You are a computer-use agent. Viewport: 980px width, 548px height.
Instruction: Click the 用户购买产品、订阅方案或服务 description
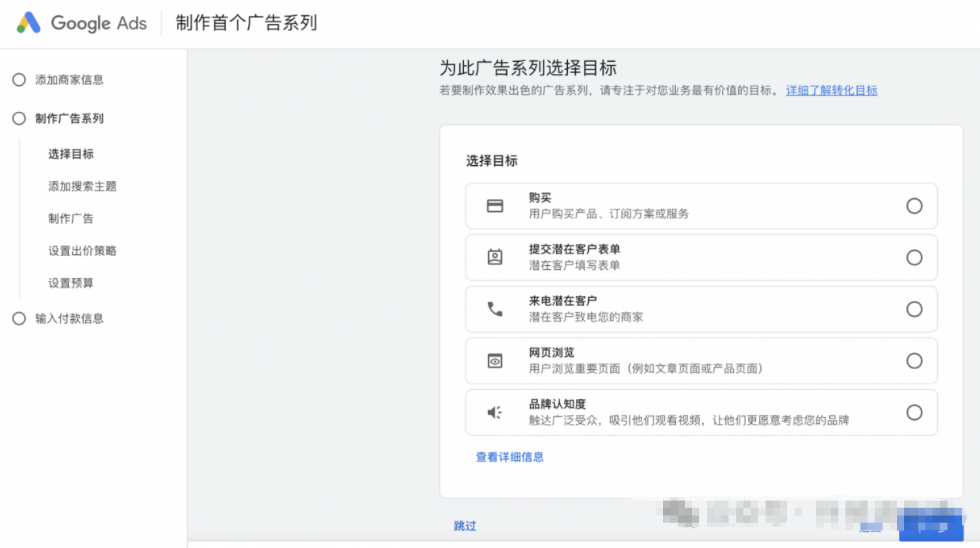pyautogui.click(x=609, y=214)
